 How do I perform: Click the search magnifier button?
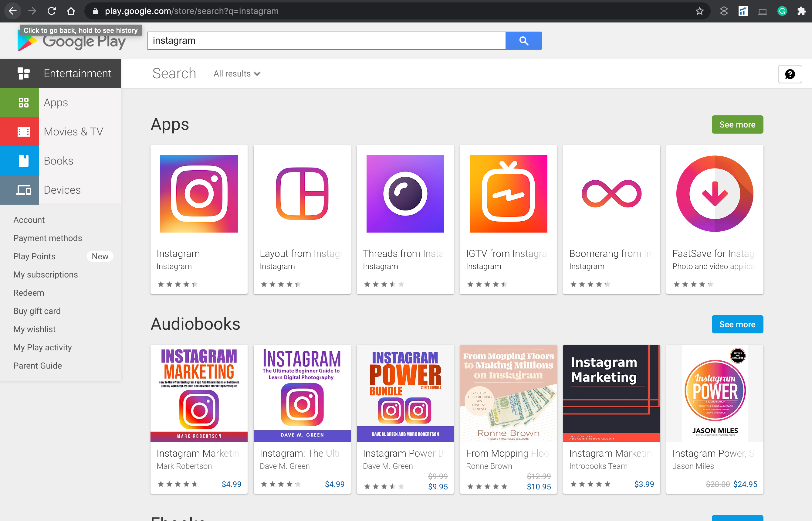click(x=524, y=41)
